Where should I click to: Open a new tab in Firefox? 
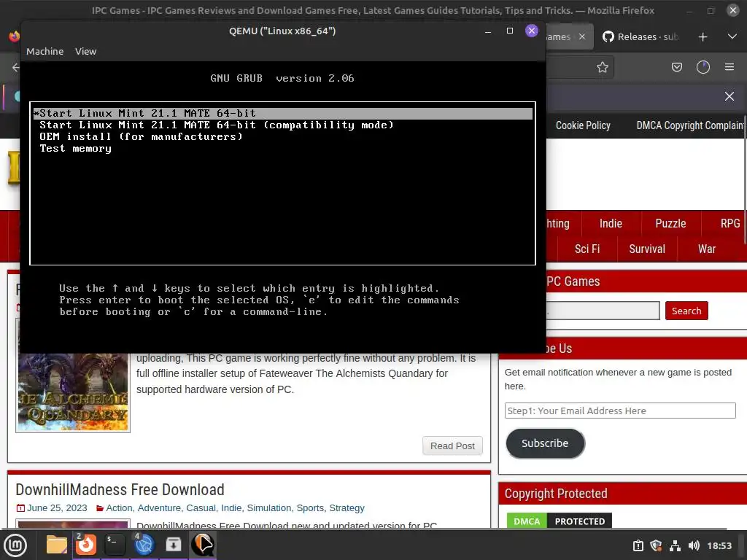pyautogui.click(x=703, y=37)
